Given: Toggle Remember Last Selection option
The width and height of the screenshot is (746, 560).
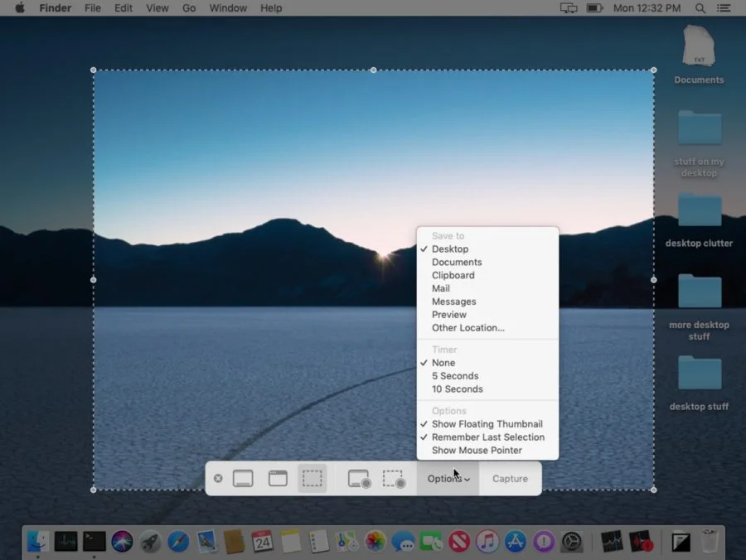Looking at the screenshot, I should [487, 437].
